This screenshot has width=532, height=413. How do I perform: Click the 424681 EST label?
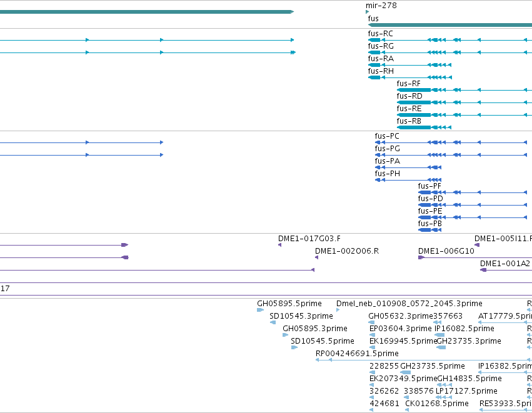click(x=384, y=404)
